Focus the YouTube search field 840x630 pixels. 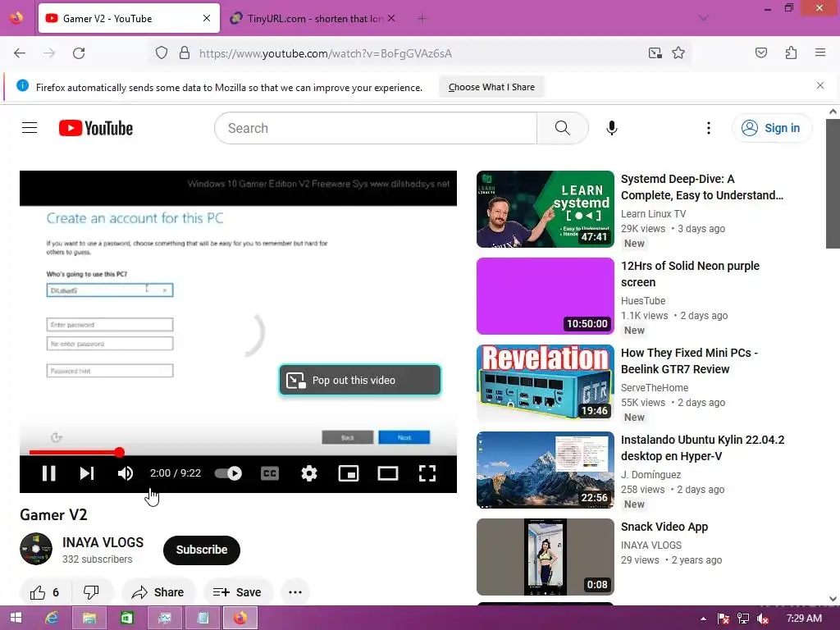coord(376,128)
